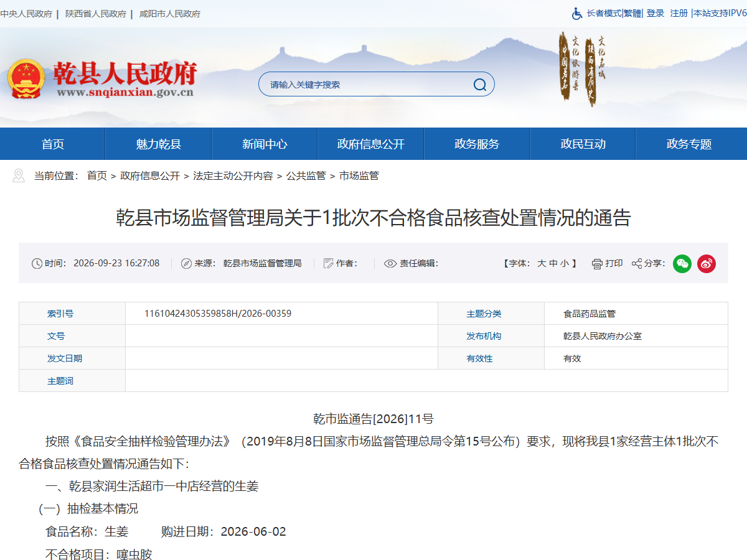747x560 pixels.
Task: Switch to 繁體 traditional Chinese
Action: 632,13
